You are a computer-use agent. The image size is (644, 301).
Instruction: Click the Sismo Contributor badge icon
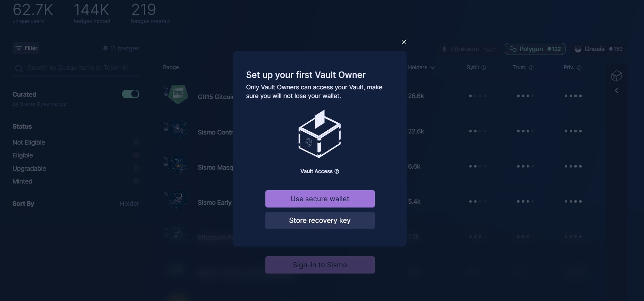[x=178, y=130]
